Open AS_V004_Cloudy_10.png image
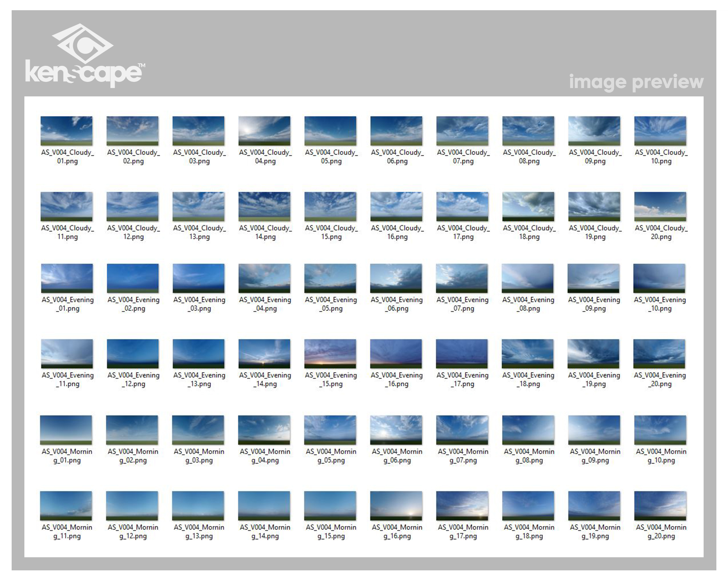The image size is (728, 582). [660, 131]
